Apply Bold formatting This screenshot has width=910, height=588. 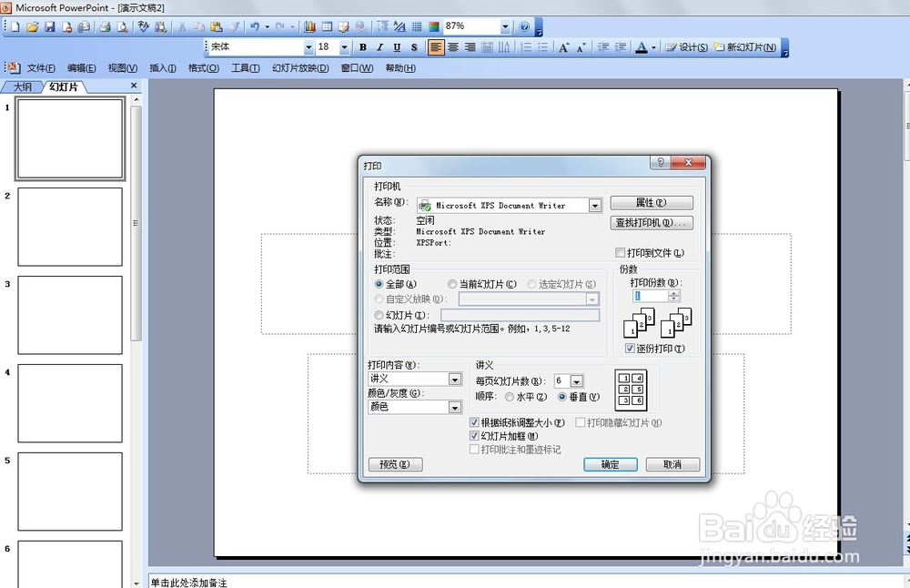(x=363, y=47)
